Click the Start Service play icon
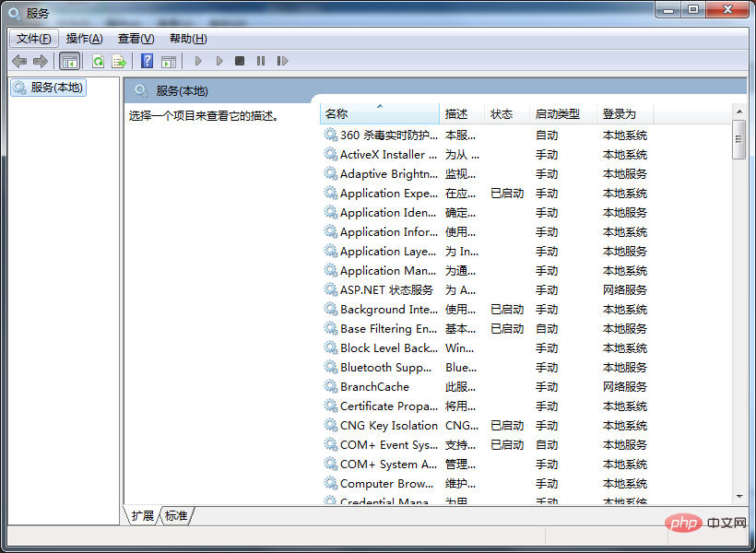Viewport: 756px width, 553px height. [x=197, y=61]
